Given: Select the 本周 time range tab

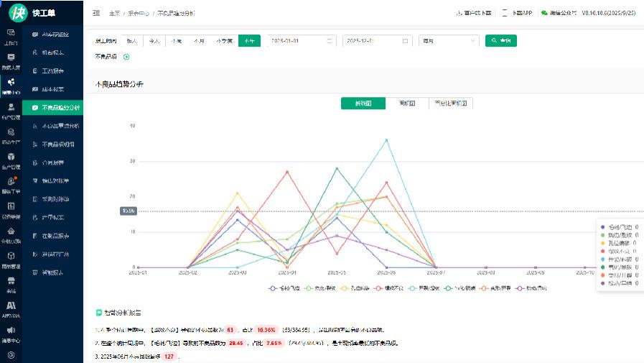Looking at the screenshot, I should point(177,41).
